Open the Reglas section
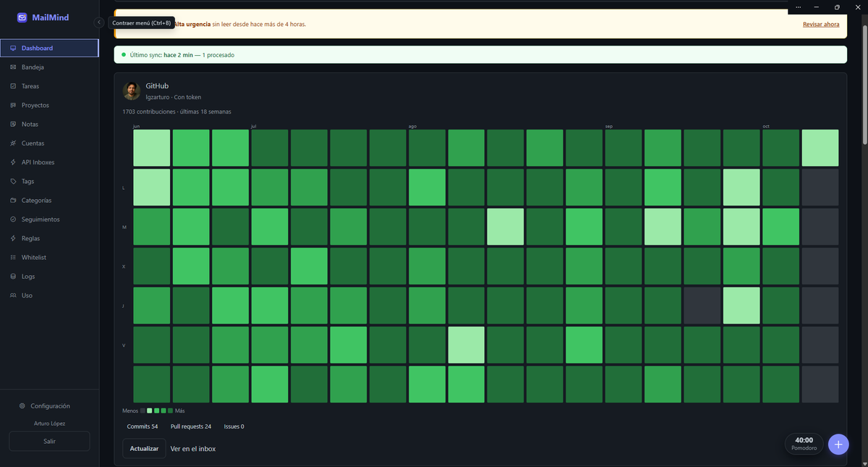 pos(49,238)
